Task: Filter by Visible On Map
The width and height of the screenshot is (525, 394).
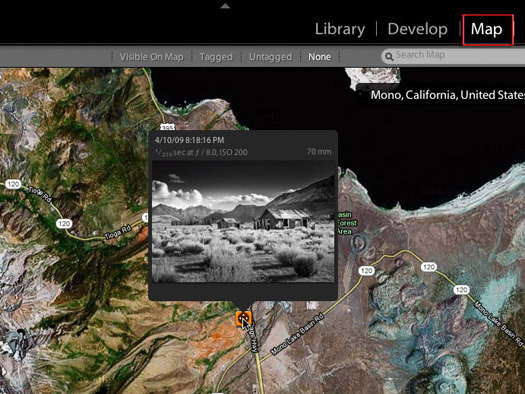Action: pyautogui.click(x=152, y=57)
